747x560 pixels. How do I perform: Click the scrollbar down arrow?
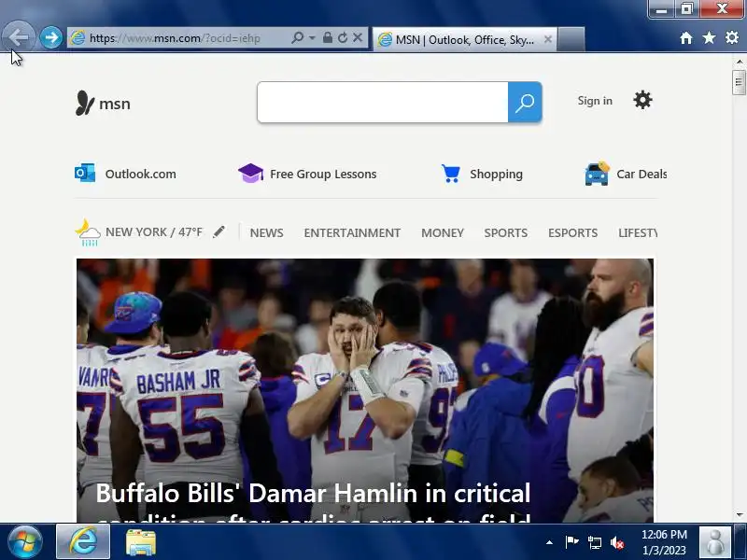click(x=740, y=515)
